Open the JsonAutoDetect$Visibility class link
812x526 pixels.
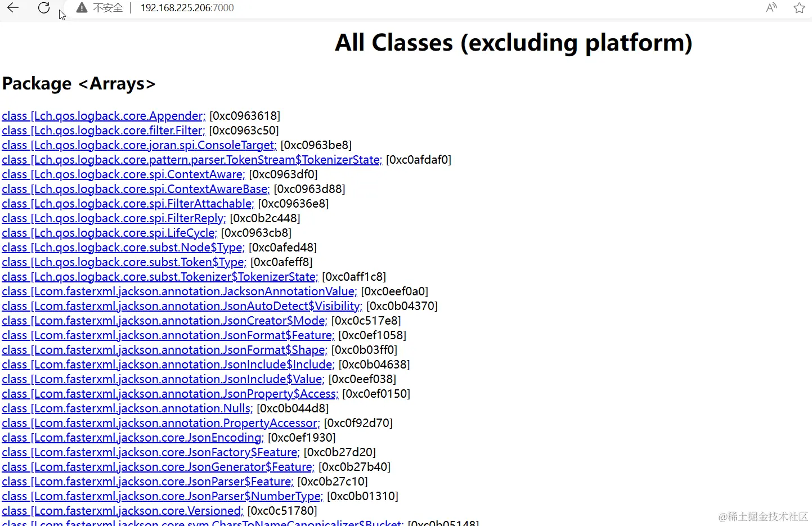click(x=182, y=306)
